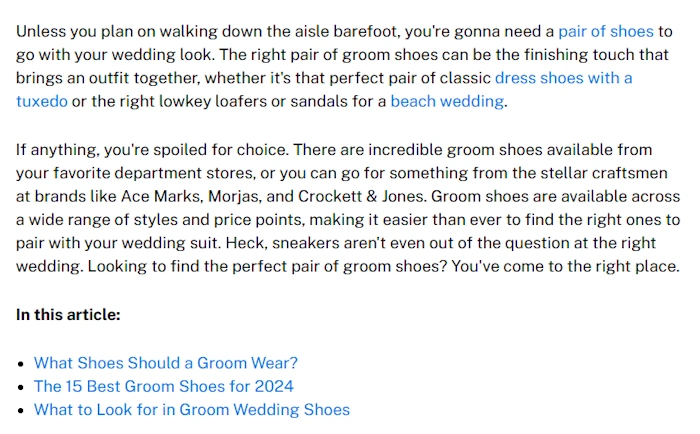Click 'Crockett & Jones' in the second paragraph
This screenshot has height=434, width=700.
(x=361, y=196)
